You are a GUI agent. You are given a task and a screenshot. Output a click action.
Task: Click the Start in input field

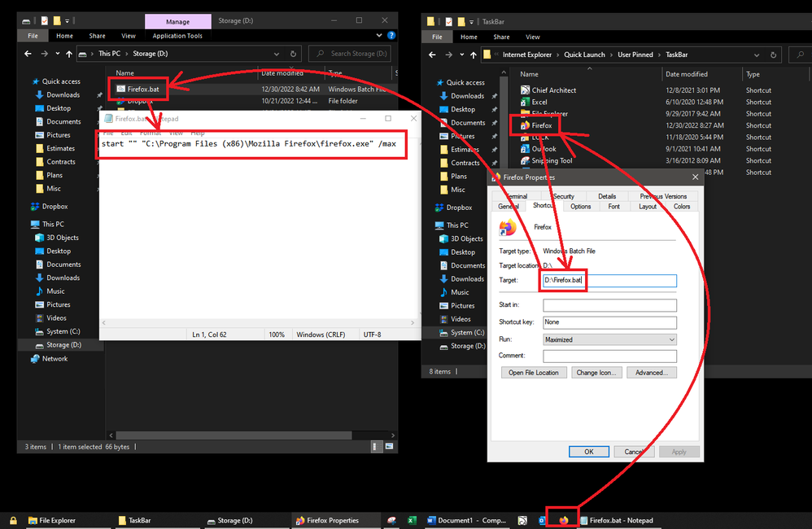[609, 305]
